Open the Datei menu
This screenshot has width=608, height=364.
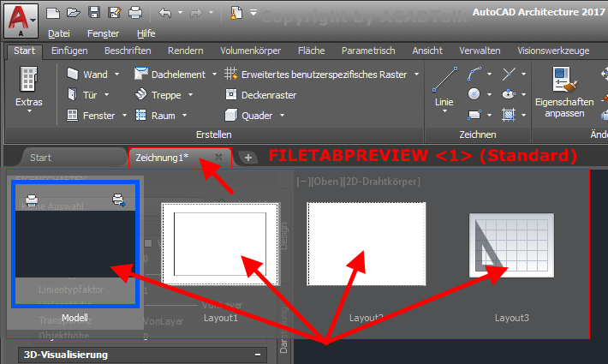(x=59, y=33)
